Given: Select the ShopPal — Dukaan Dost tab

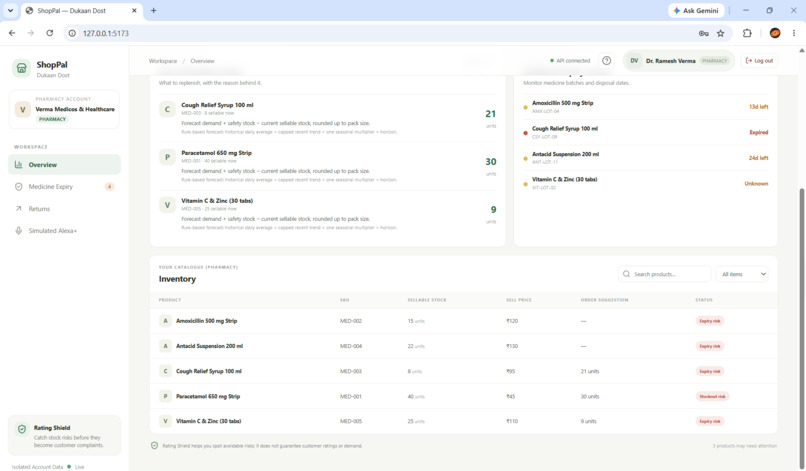Looking at the screenshot, I should 82,10.
